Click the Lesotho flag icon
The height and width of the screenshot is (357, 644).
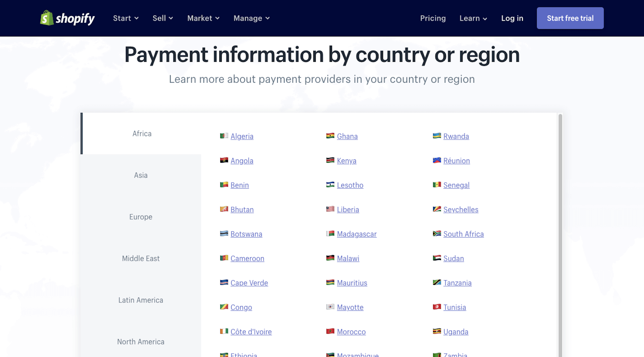coord(330,184)
